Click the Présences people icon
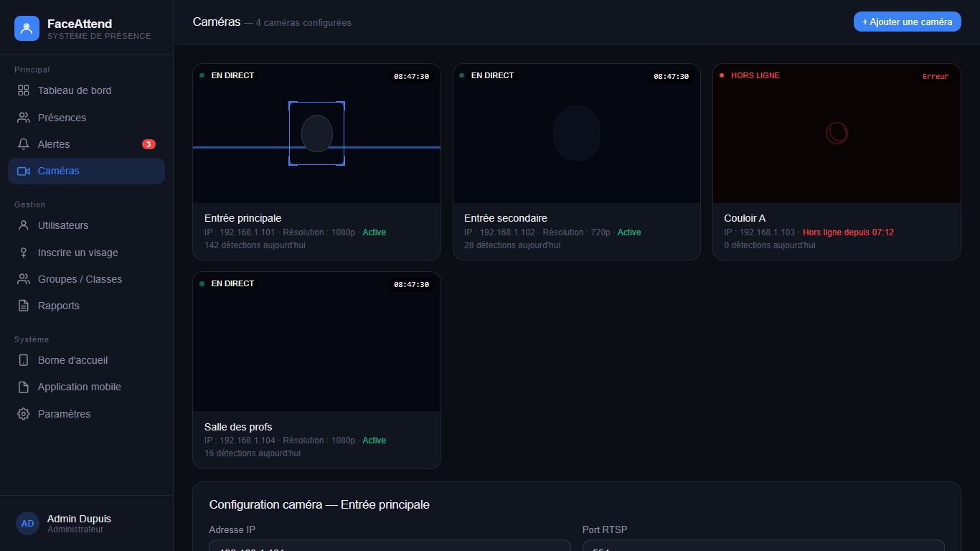980x551 pixels. point(24,118)
